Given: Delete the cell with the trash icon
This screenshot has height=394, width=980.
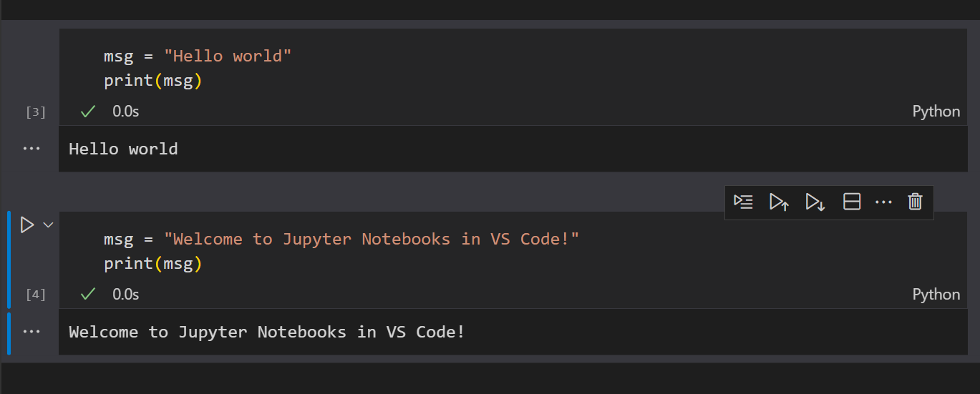Looking at the screenshot, I should (915, 202).
